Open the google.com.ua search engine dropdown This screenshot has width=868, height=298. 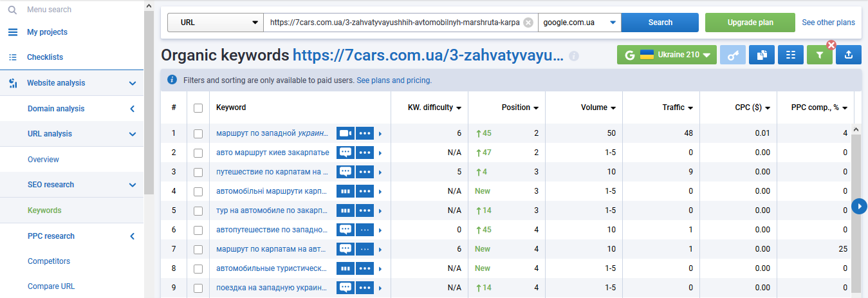click(580, 23)
